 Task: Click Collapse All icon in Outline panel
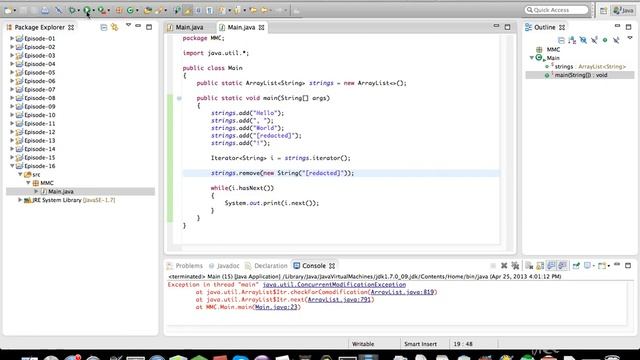tap(561, 40)
